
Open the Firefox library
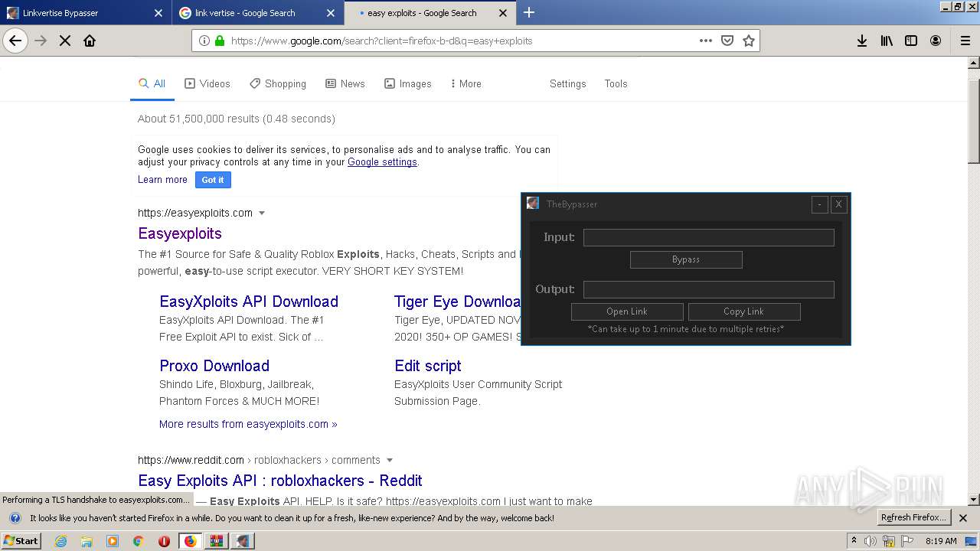(887, 41)
